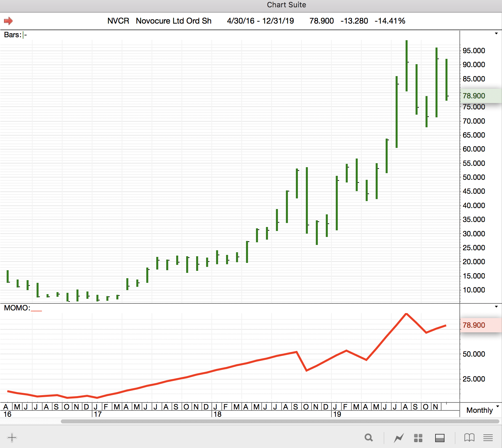
Task: Click the 25.000 label in MOMO pane
Action: pos(474,379)
